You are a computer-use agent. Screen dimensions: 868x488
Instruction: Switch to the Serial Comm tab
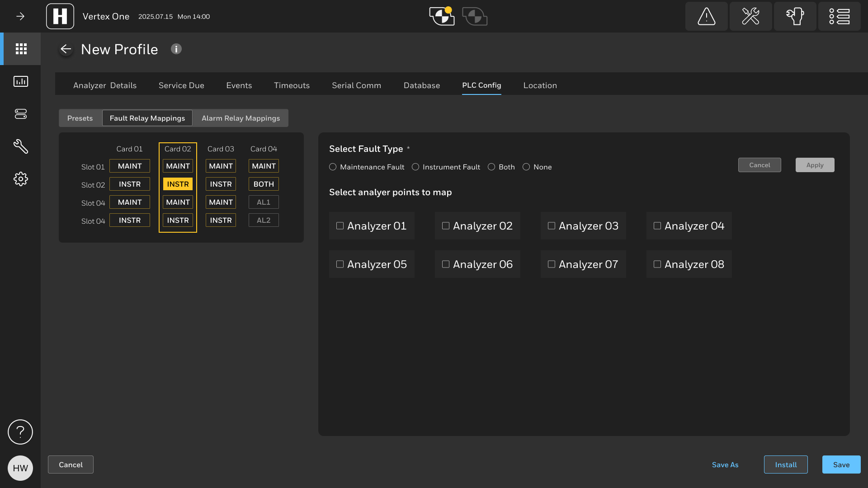click(356, 85)
